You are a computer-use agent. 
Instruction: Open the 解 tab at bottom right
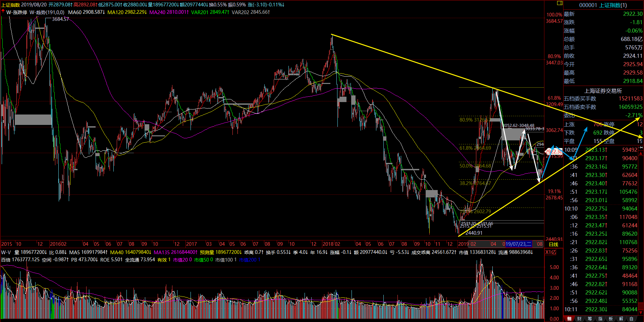[621, 319]
